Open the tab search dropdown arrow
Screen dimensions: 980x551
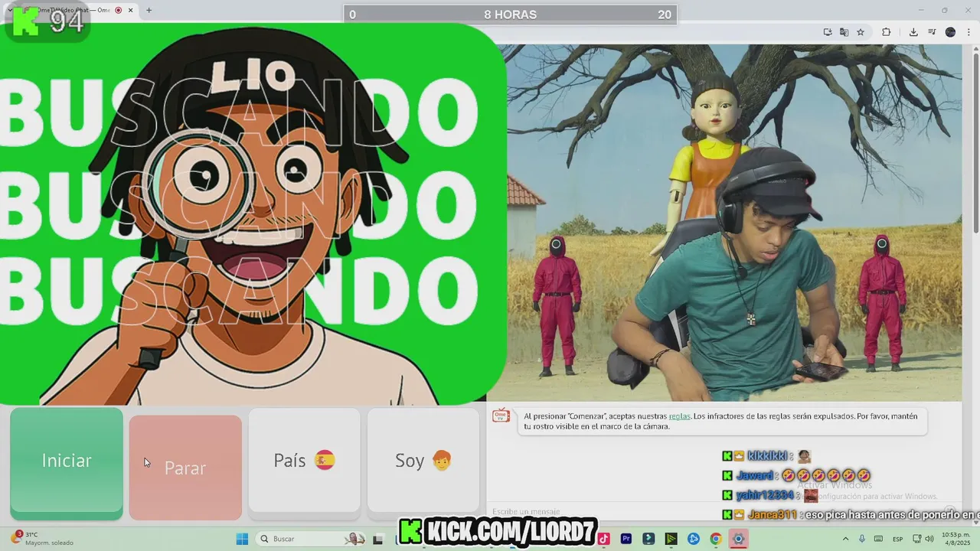click(x=9, y=10)
